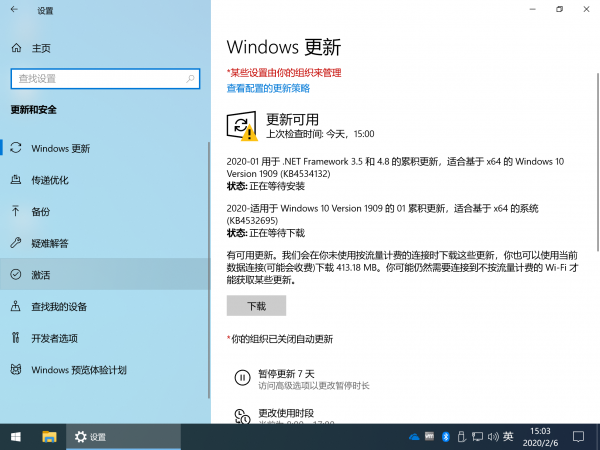Open Windows 预览体验计划 page
Image resolution: width=600 pixels, height=450 pixels.
click(x=104, y=370)
